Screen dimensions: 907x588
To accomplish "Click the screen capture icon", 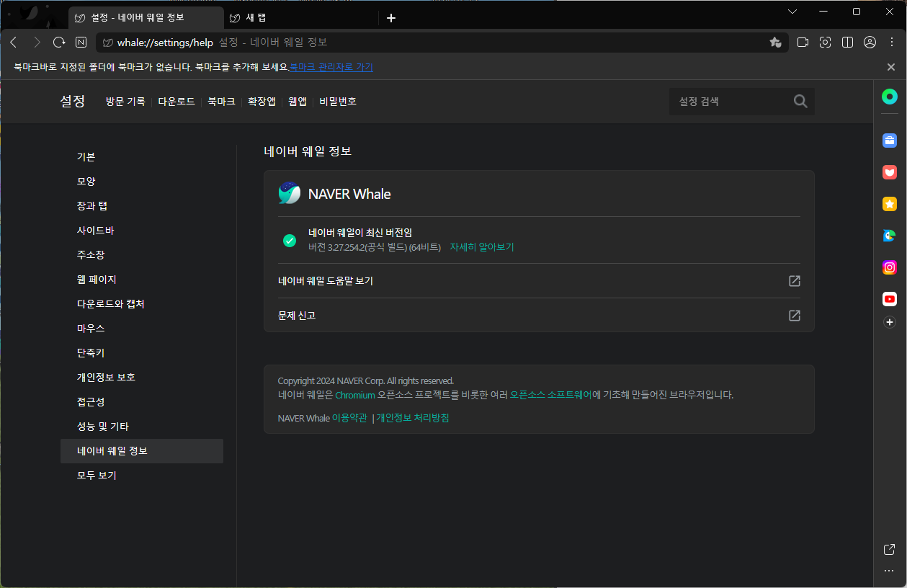I will pyautogui.click(x=825, y=43).
